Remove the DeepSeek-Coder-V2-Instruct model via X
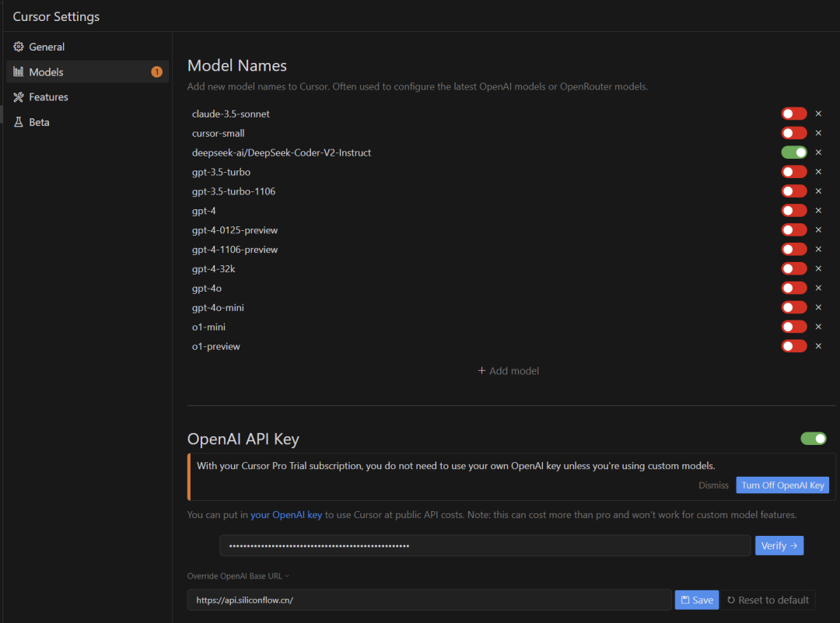The image size is (840, 623). [818, 152]
